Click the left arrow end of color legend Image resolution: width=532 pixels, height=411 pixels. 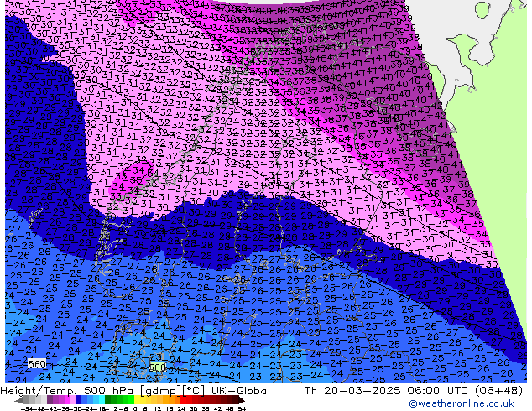click(x=18, y=400)
